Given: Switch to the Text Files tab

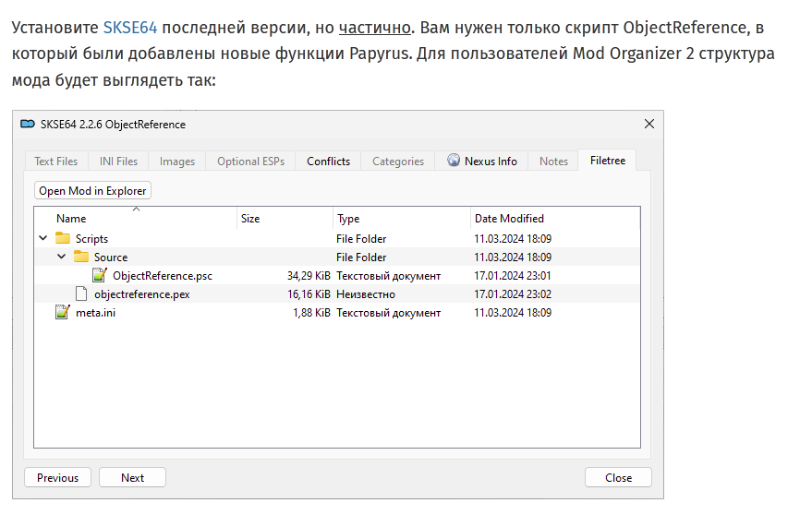Looking at the screenshot, I should coord(56,162).
